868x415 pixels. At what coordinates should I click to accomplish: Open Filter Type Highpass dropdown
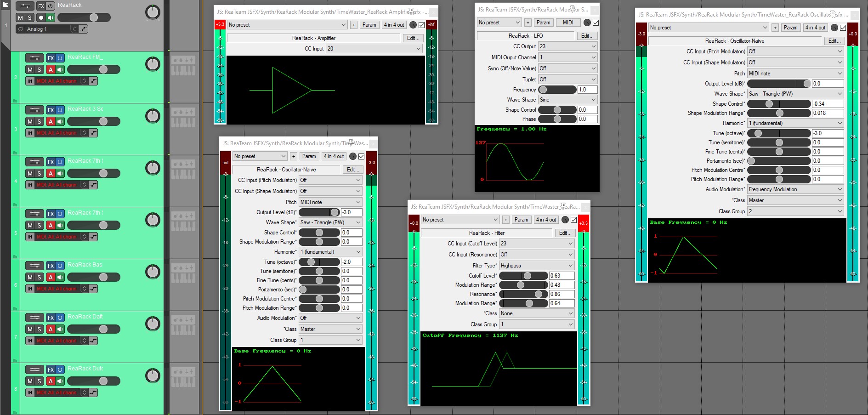(x=537, y=266)
